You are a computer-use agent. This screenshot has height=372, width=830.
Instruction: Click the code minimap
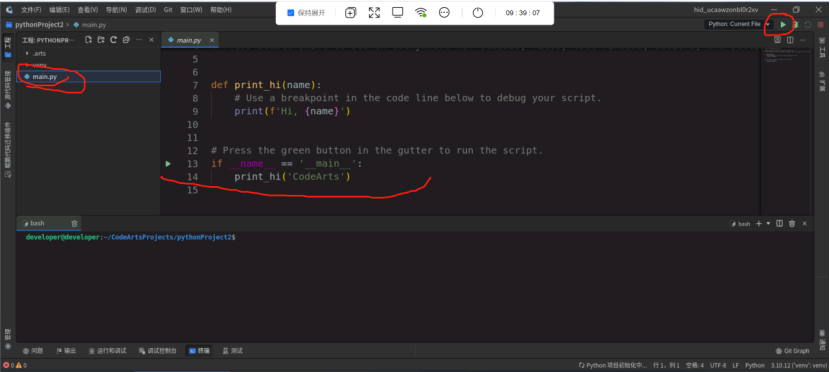point(786,56)
